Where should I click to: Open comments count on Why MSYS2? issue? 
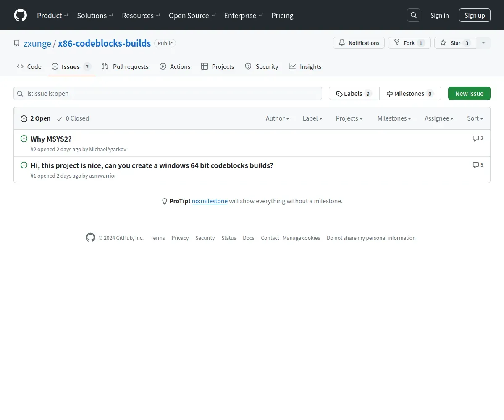pyautogui.click(x=478, y=138)
